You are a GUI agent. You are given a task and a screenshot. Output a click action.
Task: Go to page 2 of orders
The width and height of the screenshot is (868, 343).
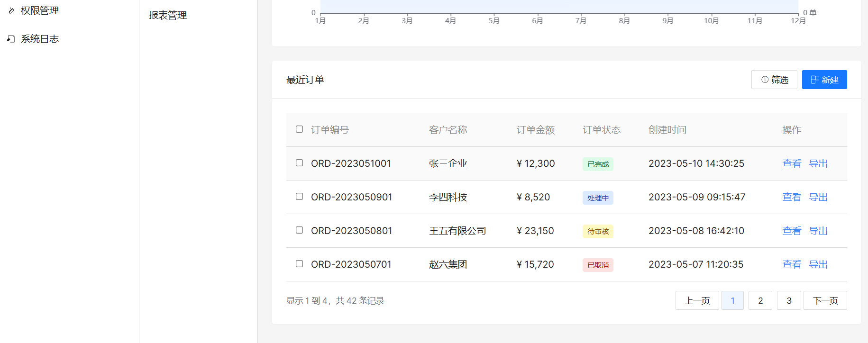[x=760, y=300]
